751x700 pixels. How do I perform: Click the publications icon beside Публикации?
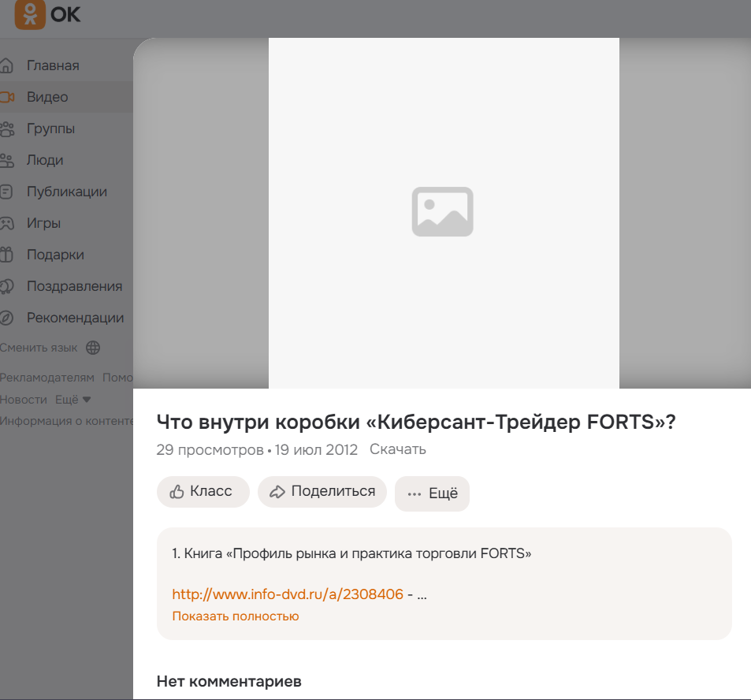click(6, 192)
